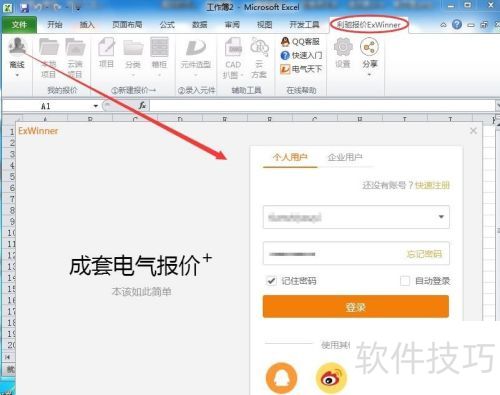Expand the 离线 account dropdown arrow
This screenshot has height=395, width=500.
17,75
